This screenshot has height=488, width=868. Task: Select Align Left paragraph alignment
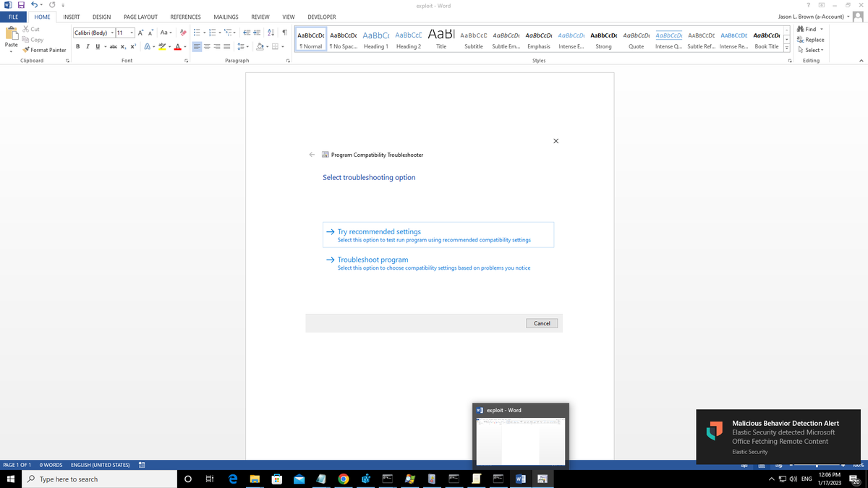pos(197,46)
